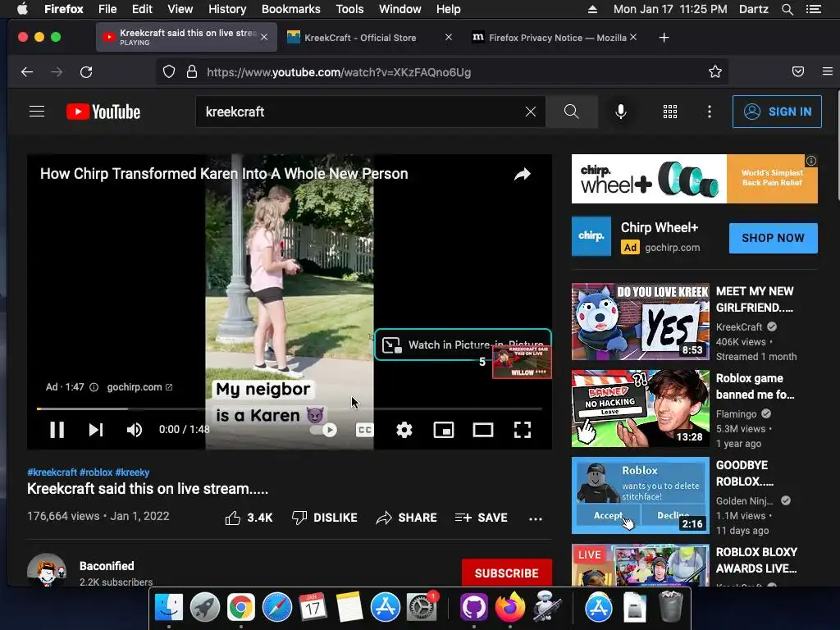
Task: Open the gochirp.com ad link in player
Action: [x=139, y=387]
